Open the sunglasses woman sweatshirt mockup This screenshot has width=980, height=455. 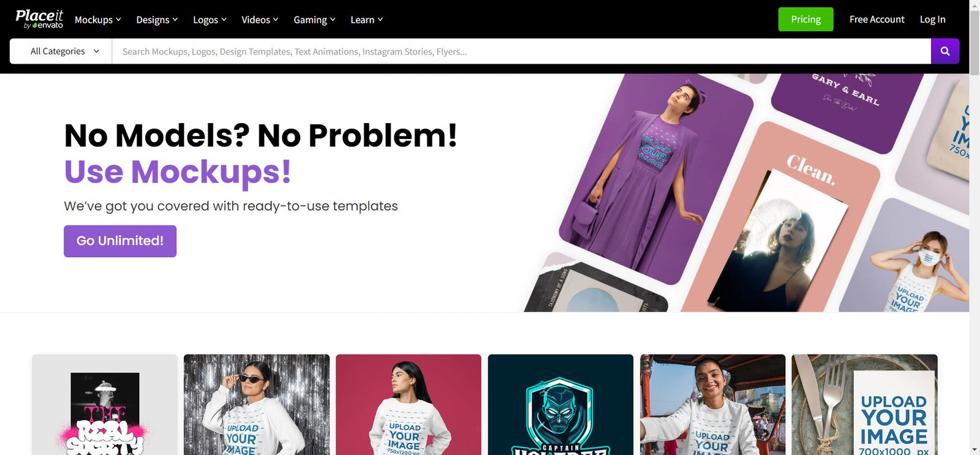[257, 405]
